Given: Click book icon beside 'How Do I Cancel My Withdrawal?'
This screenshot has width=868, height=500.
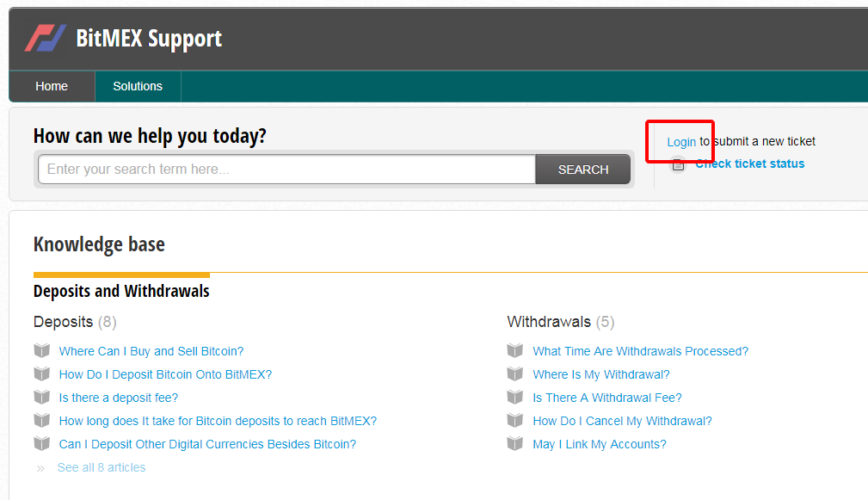Looking at the screenshot, I should point(515,420).
